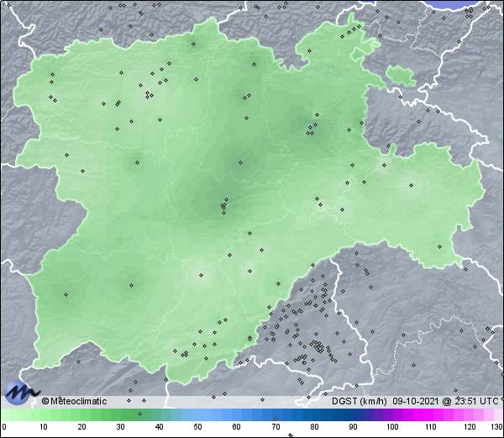
Task: Click the legend value 60
Action: click(x=236, y=427)
